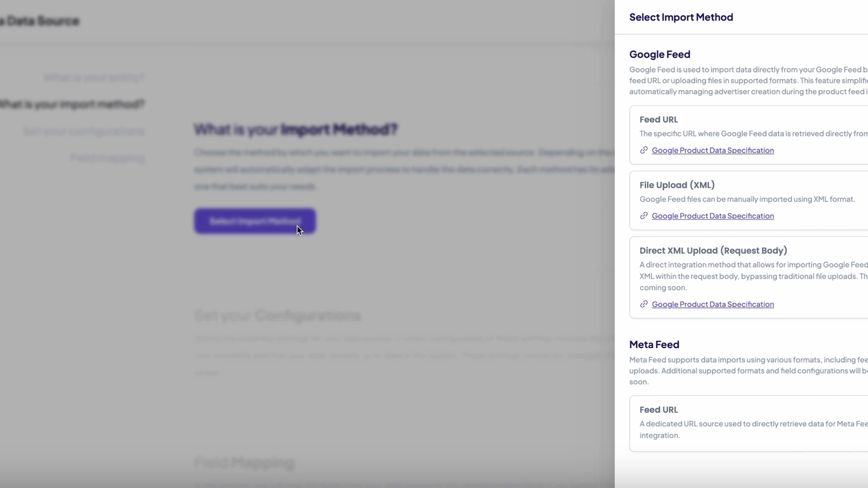Screen dimensions: 868x488
Task: Click the 'Set your Configurations' section heading
Action: pyautogui.click(x=277, y=316)
